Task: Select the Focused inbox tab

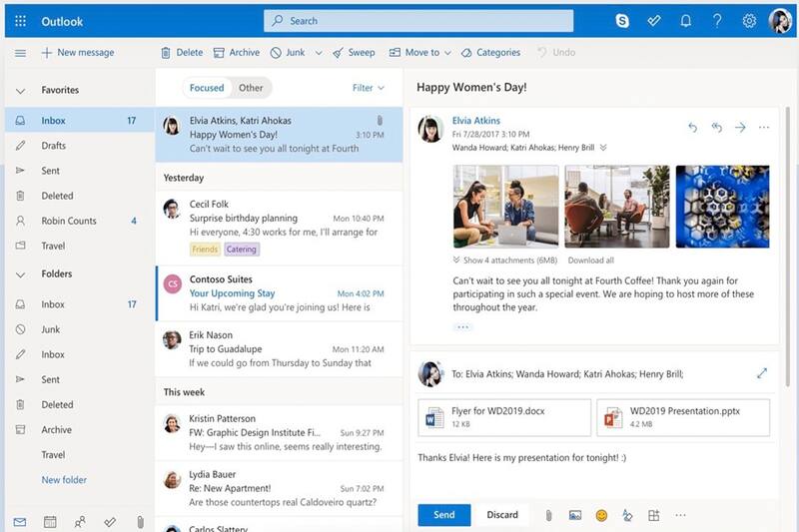Action: (207, 88)
